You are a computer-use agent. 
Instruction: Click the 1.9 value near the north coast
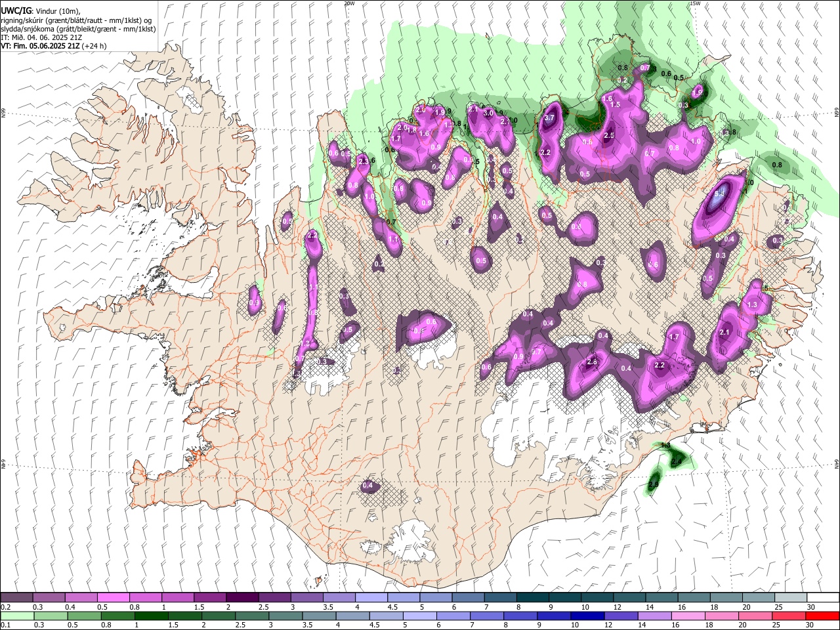[x=440, y=112]
